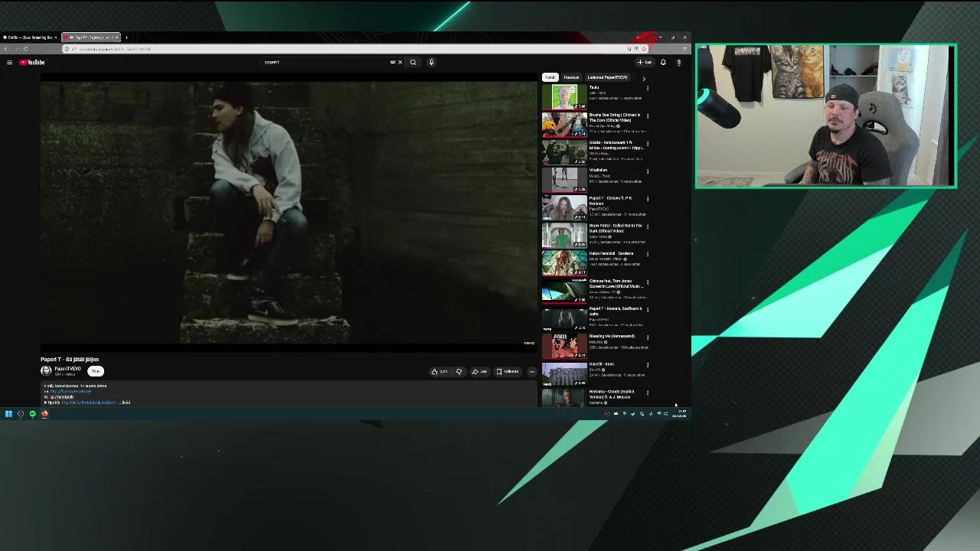Screen dimensions: 980x551
Task: Clear the YouTube search box text
Action: tap(400, 62)
